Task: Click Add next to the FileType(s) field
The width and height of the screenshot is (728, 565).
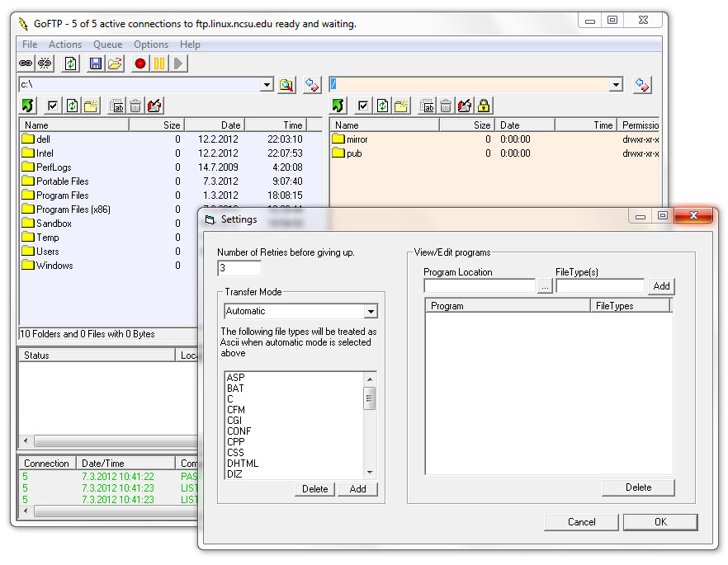Action: [661, 285]
